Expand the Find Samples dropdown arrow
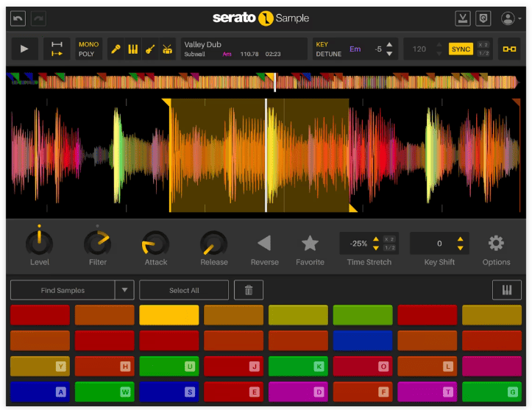Image resolution: width=532 pixels, height=410 pixels. pos(124,290)
